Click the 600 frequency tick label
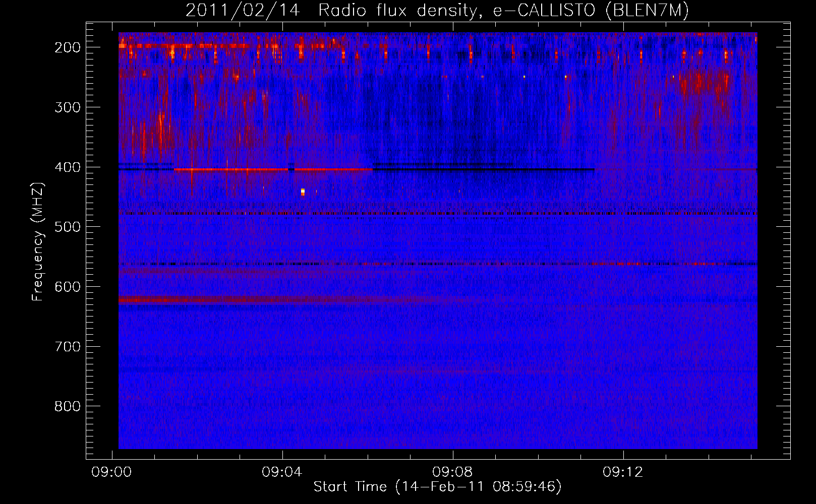This screenshot has width=816, height=504. tap(68, 287)
